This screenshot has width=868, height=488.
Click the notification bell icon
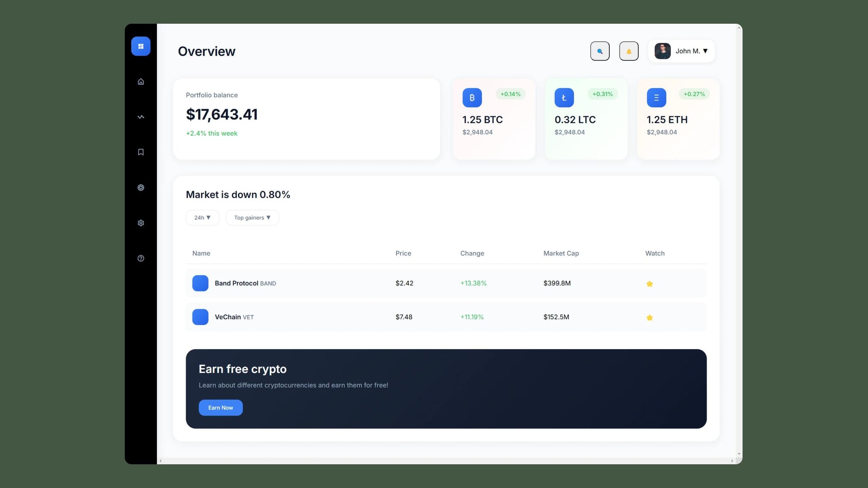[x=629, y=51]
